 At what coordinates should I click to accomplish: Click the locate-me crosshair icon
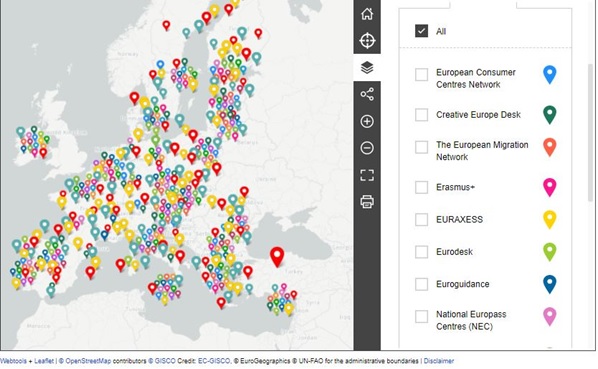[x=367, y=40]
